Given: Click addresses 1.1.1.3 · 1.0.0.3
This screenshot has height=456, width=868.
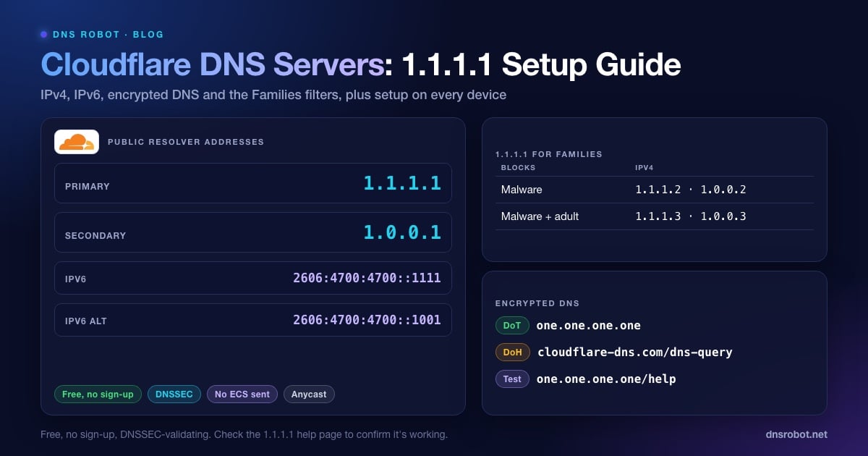Looking at the screenshot, I should tap(691, 216).
